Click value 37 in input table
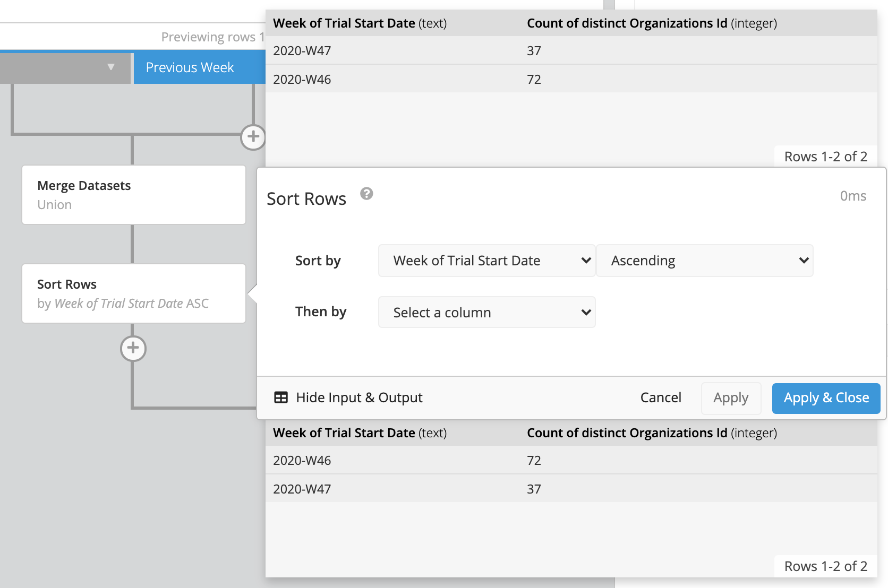Screen dimensions: 888x588 pos(534,51)
